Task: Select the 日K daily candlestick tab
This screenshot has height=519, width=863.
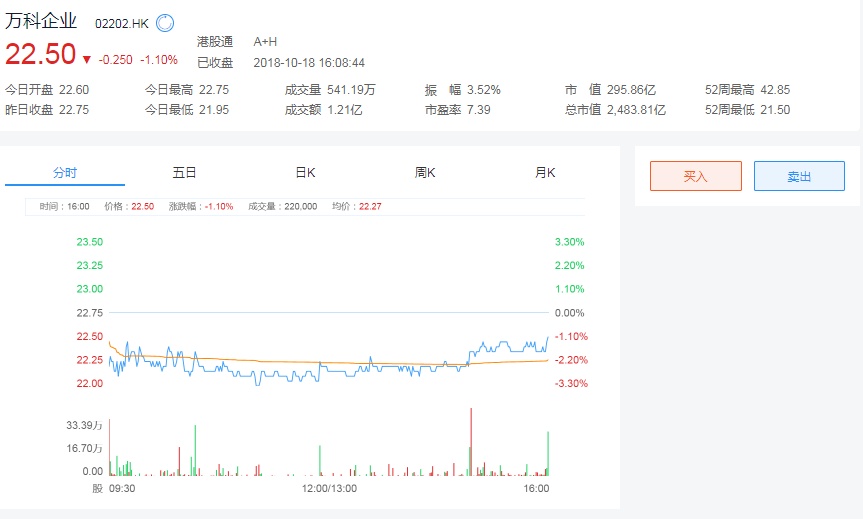Action: 305,173
